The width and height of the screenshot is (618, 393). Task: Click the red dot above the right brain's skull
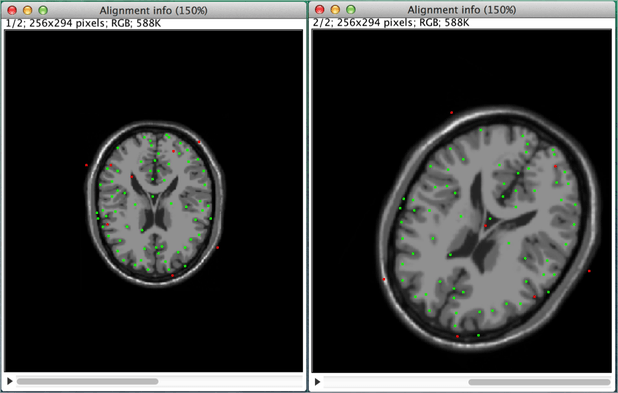[452, 113]
